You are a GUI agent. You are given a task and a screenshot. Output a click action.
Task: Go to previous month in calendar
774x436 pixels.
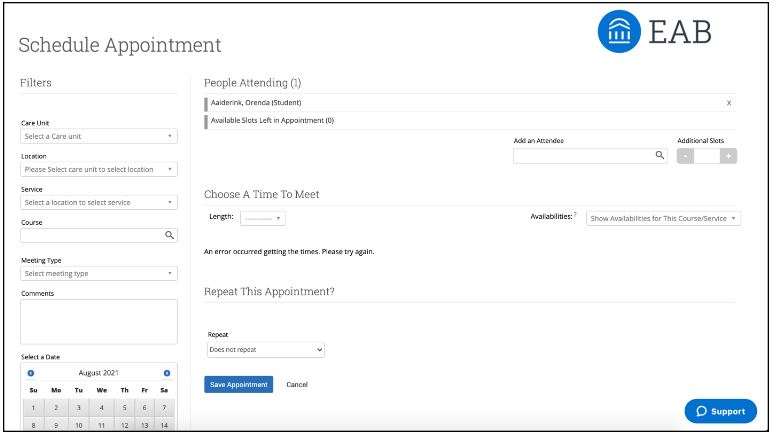pyautogui.click(x=30, y=373)
